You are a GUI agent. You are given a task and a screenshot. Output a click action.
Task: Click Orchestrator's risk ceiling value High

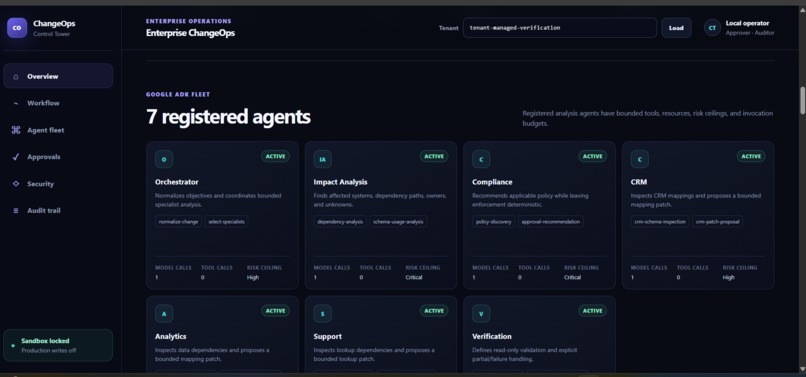pyautogui.click(x=253, y=277)
